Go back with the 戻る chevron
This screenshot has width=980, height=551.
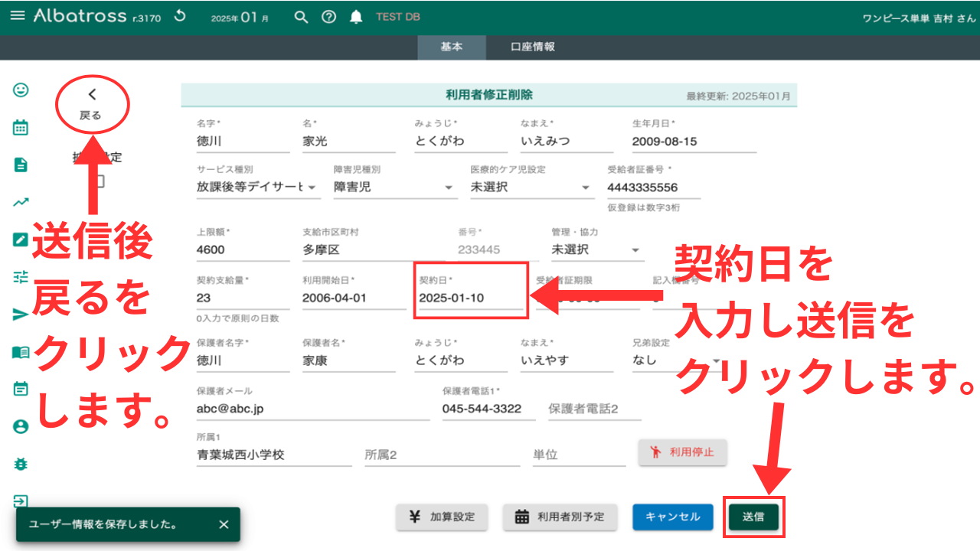[x=91, y=104]
